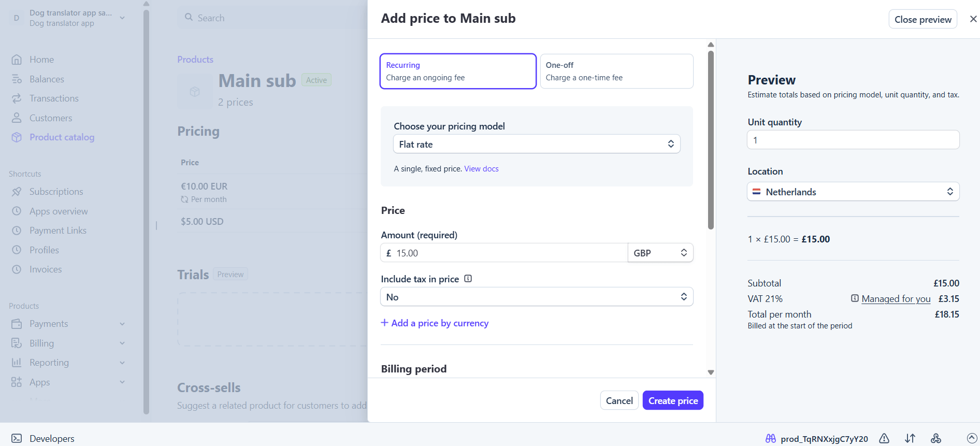The width and height of the screenshot is (980, 446).
Task: Open Subscriptions shortcut in sidebar
Action: pos(56,192)
